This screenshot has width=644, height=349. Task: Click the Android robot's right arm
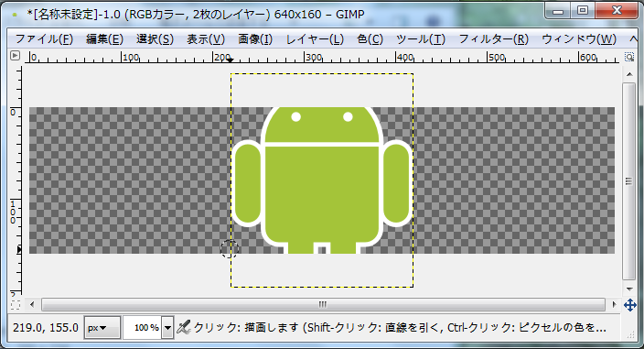397,183
